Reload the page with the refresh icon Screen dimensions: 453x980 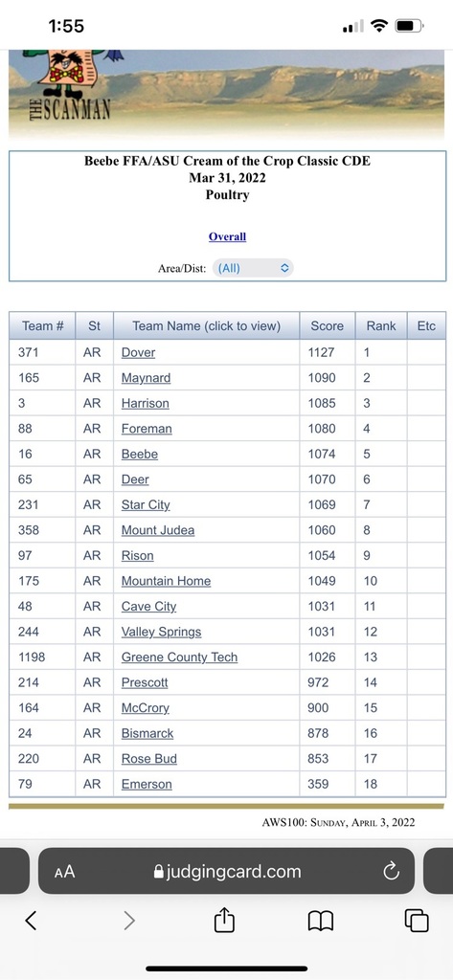[391, 871]
